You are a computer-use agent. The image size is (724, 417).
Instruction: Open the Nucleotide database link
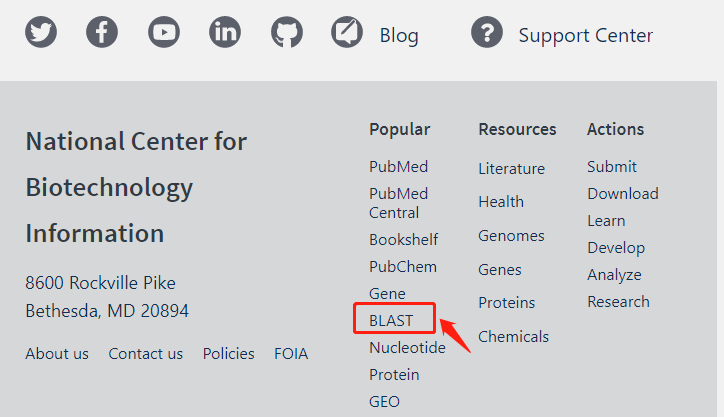[407, 347]
